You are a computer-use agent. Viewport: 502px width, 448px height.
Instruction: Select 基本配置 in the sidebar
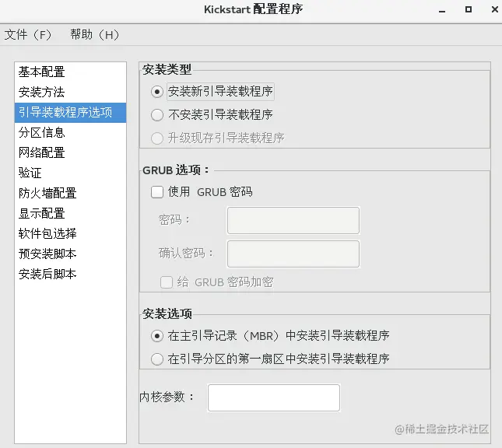[x=70, y=72]
